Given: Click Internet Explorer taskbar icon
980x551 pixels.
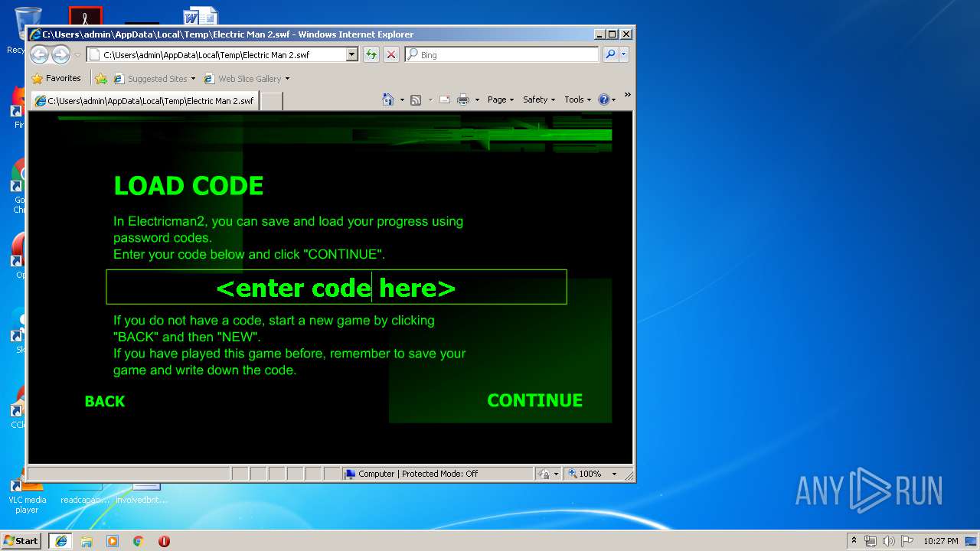Looking at the screenshot, I should (x=60, y=540).
